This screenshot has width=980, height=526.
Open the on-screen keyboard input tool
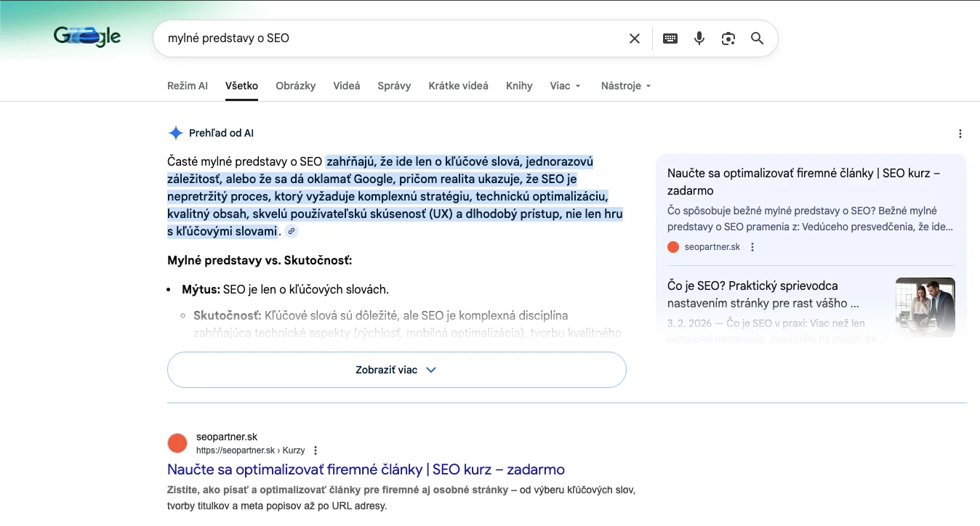coord(670,39)
